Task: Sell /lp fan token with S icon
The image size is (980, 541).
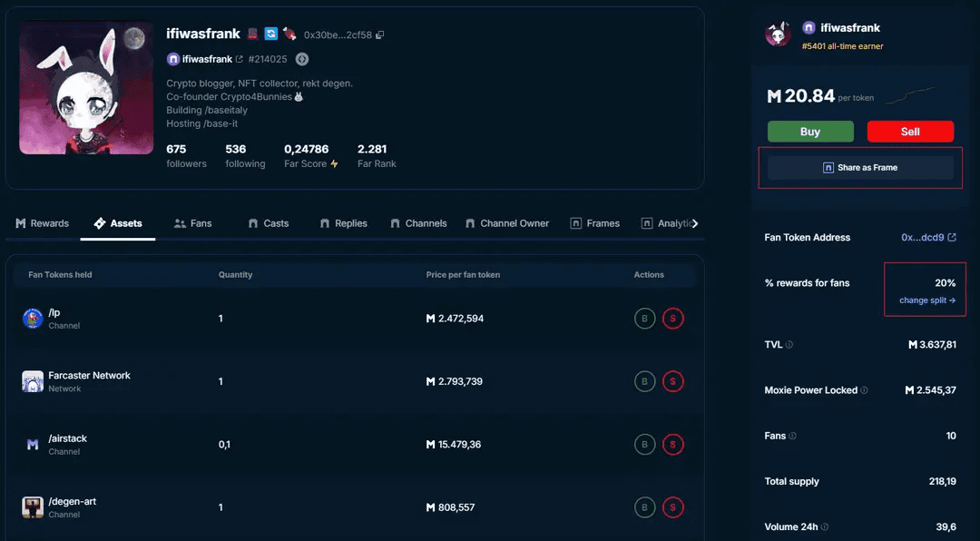Action: (x=673, y=319)
